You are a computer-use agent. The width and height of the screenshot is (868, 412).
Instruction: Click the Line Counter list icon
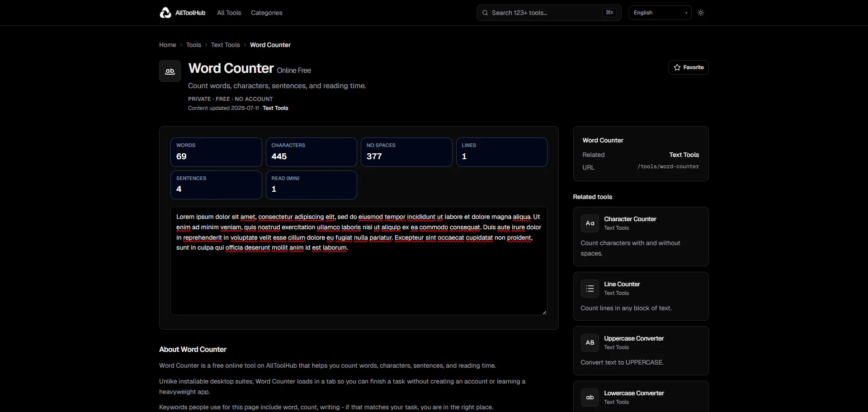point(590,289)
